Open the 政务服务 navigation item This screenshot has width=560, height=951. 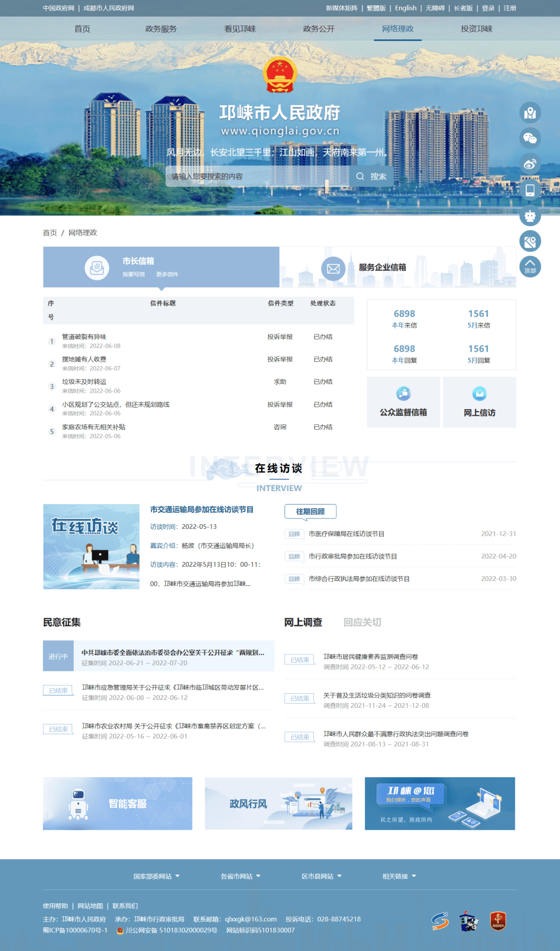coord(161,29)
